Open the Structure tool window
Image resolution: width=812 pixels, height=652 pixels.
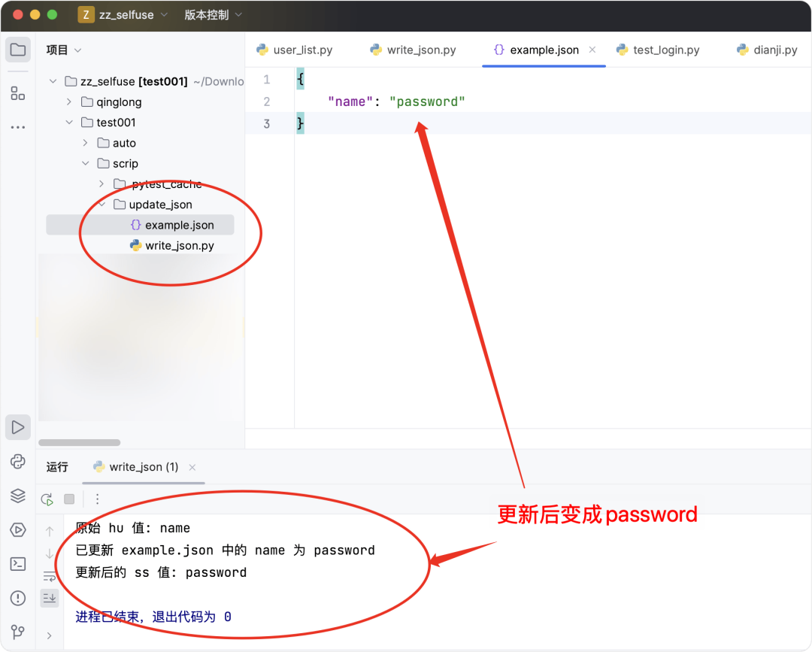pos(18,93)
